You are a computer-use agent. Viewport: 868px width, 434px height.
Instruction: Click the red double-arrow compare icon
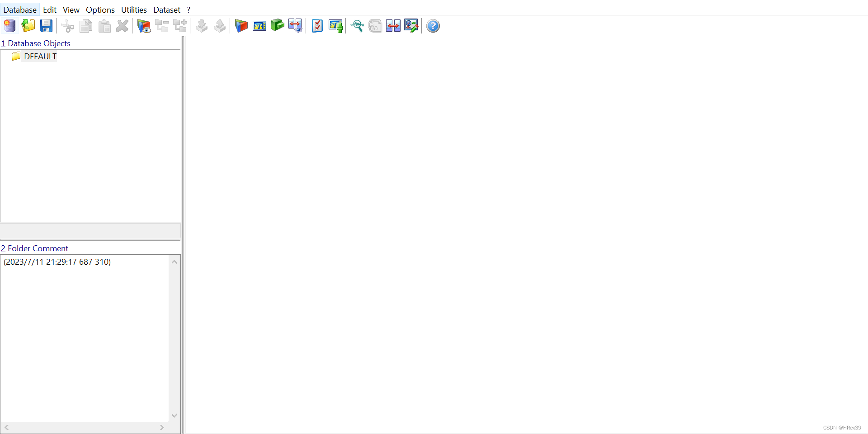tap(393, 26)
